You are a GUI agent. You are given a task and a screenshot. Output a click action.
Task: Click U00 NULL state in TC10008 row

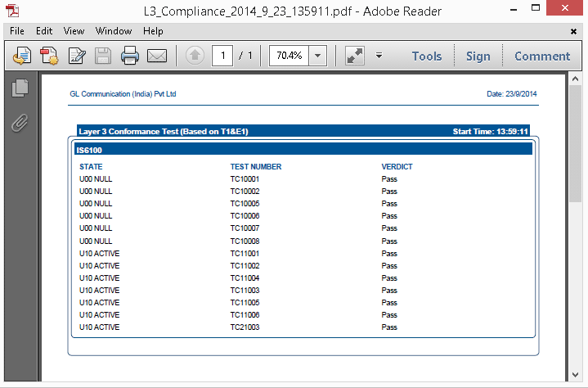coord(96,241)
